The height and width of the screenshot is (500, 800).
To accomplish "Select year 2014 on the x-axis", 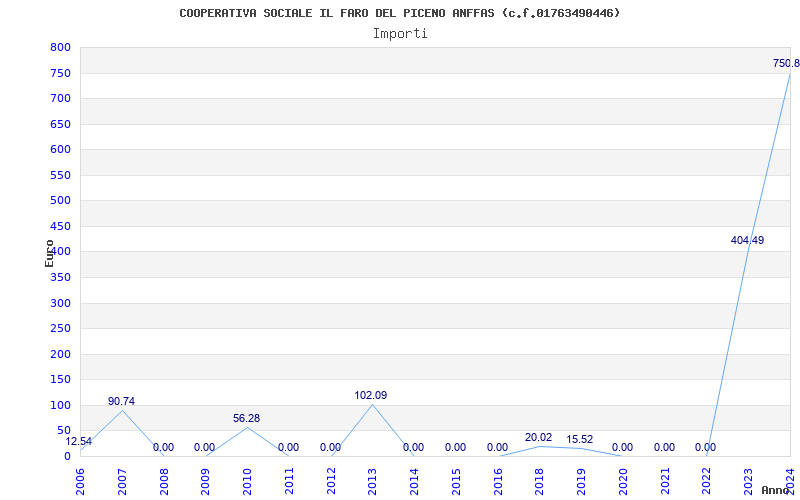I will 414,482.
